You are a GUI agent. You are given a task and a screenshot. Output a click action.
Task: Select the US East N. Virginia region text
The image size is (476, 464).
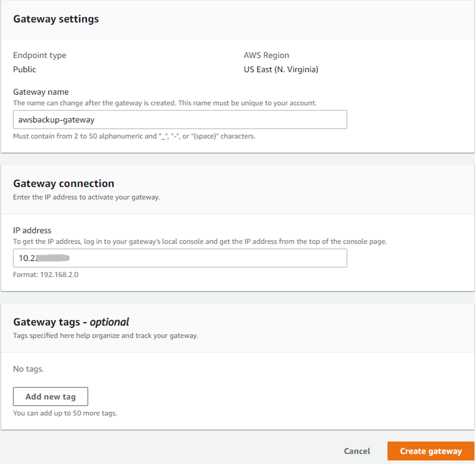point(281,69)
